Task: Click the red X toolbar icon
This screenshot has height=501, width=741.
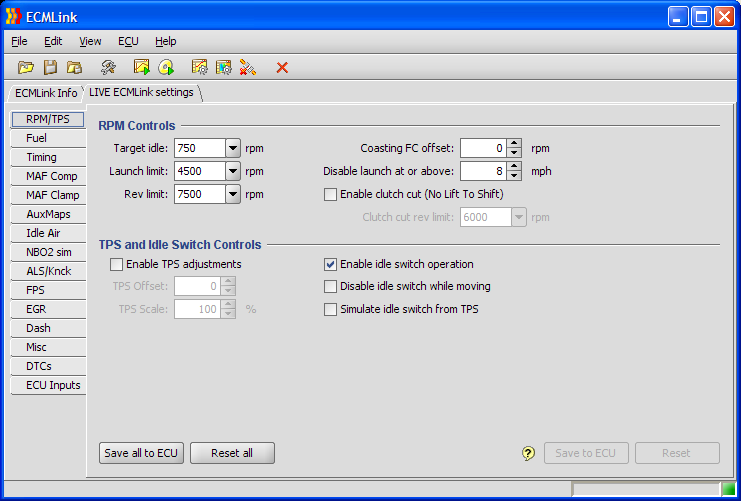Action: coord(282,67)
